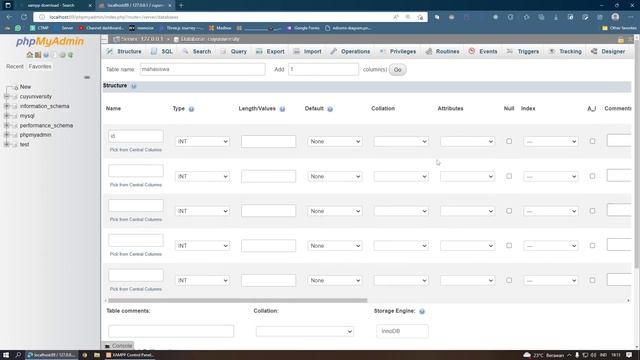The image size is (640, 360).
Task: Click the browser back arrow
Action: [x=9, y=17]
